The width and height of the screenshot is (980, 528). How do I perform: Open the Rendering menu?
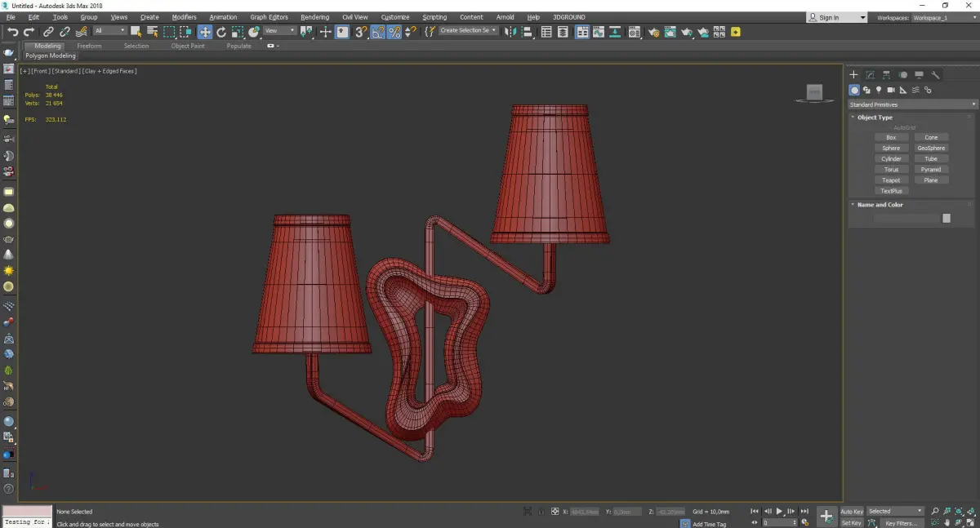click(x=314, y=17)
